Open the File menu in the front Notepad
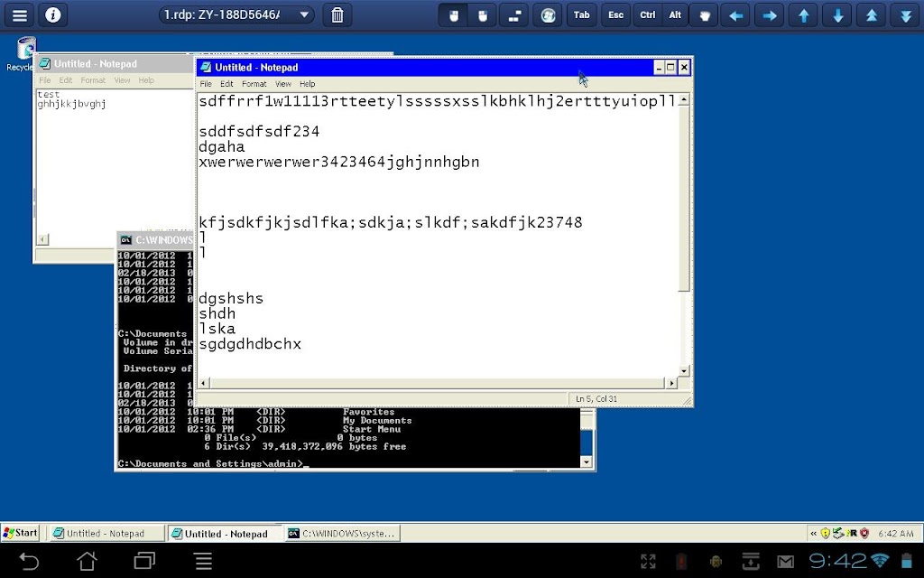Screen dimensions: 924x578 [206, 84]
